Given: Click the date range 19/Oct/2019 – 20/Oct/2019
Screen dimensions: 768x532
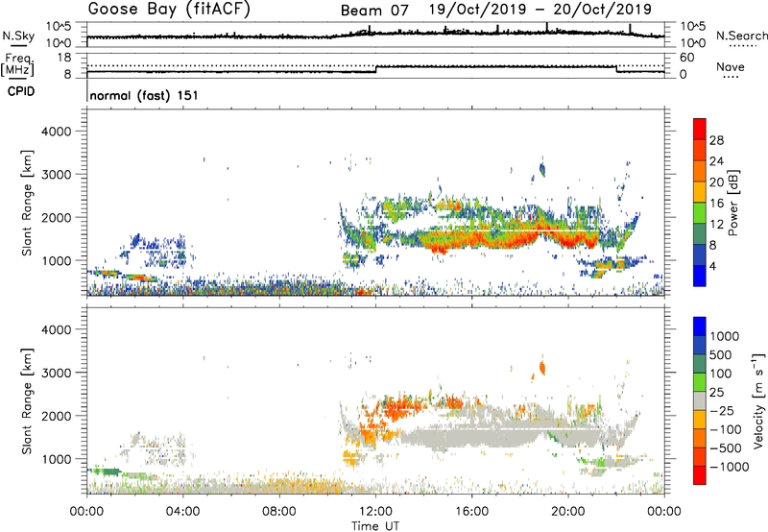Looking at the screenshot, I should 540,10.
